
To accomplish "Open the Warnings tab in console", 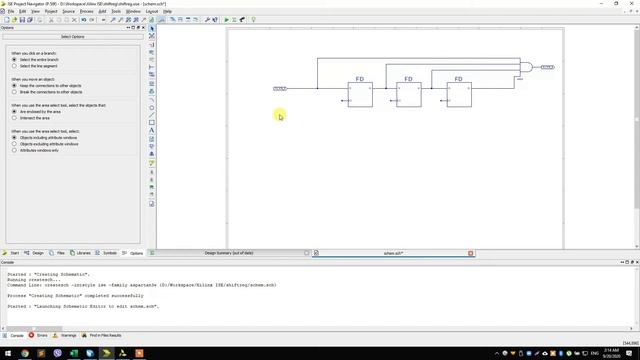I will (x=64, y=336).
